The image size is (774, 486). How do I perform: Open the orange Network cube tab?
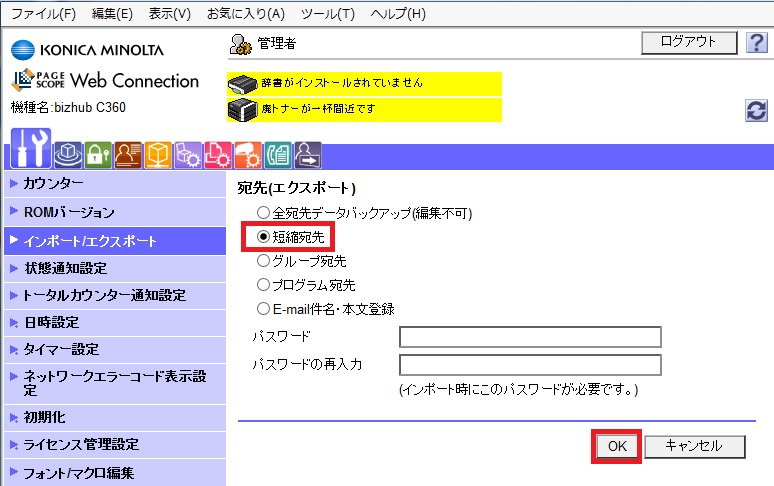[158, 154]
